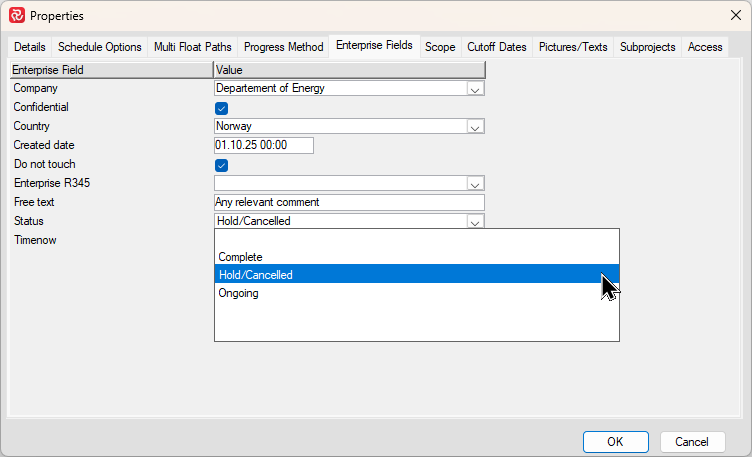Expand the Company dropdown arrow
Image resolution: width=752 pixels, height=457 pixels.
pos(476,89)
